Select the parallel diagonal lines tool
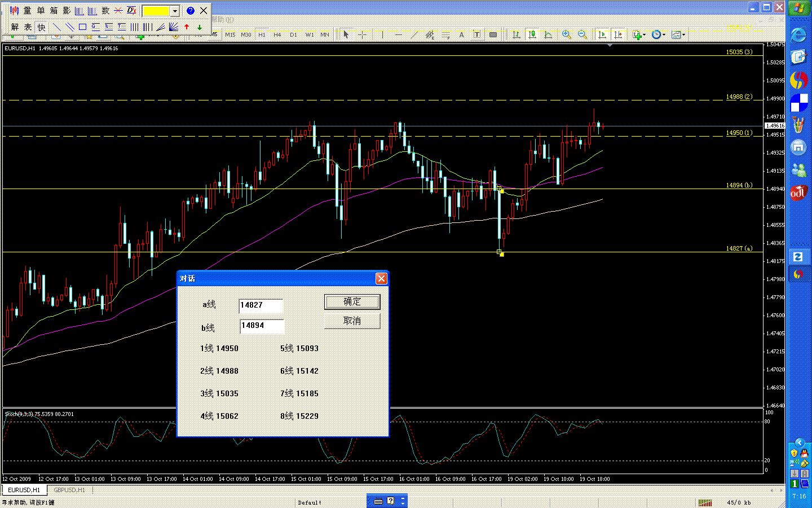This screenshot has width=812, height=508. 69,27
